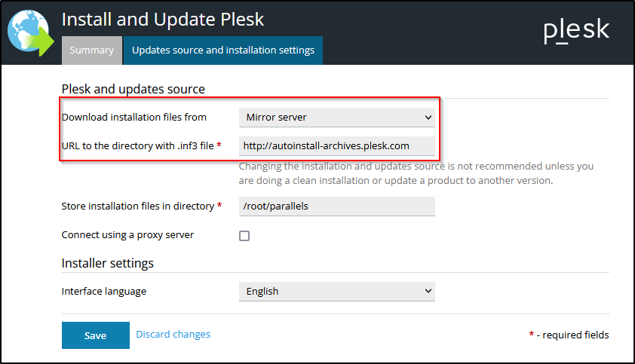Click the 'URL to the directory' label

pos(139,145)
